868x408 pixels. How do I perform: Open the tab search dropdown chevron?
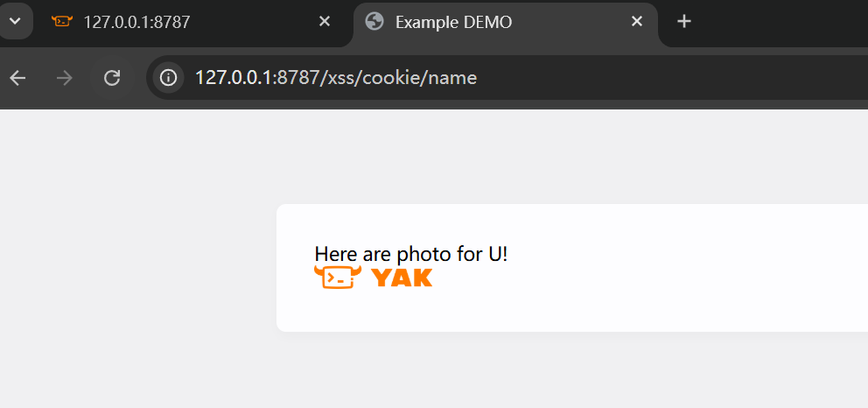(15, 21)
